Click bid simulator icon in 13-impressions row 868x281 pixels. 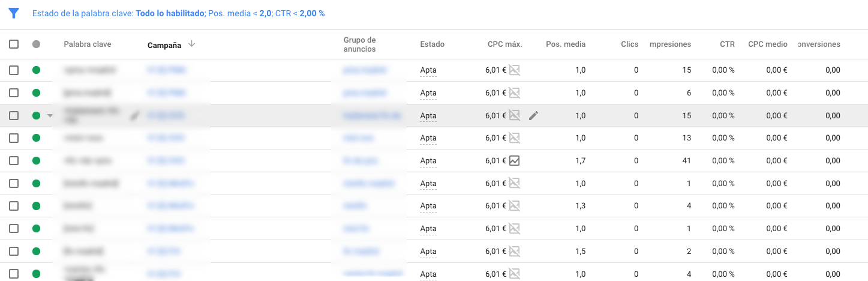coord(514,138)
